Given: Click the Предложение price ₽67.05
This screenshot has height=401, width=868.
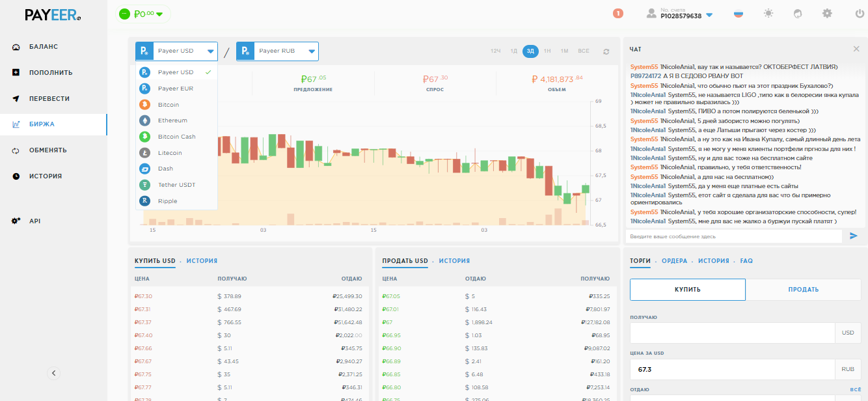Looking at the screenshot, I should 313,79.
